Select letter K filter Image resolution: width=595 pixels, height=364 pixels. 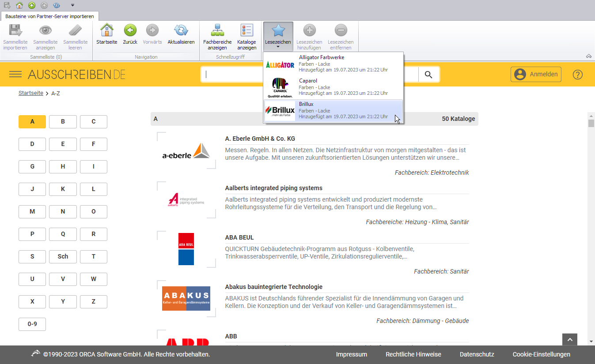63,189
